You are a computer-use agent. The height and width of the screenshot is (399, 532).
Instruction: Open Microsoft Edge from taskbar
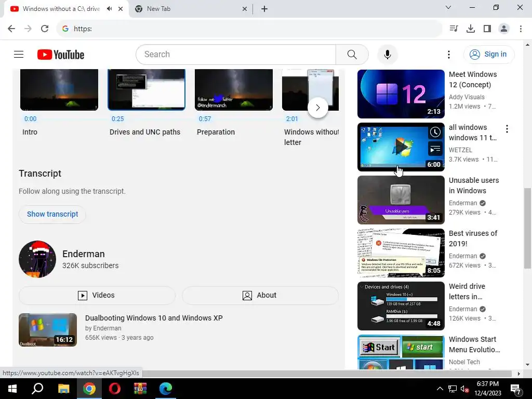click(x=166, y=389)
